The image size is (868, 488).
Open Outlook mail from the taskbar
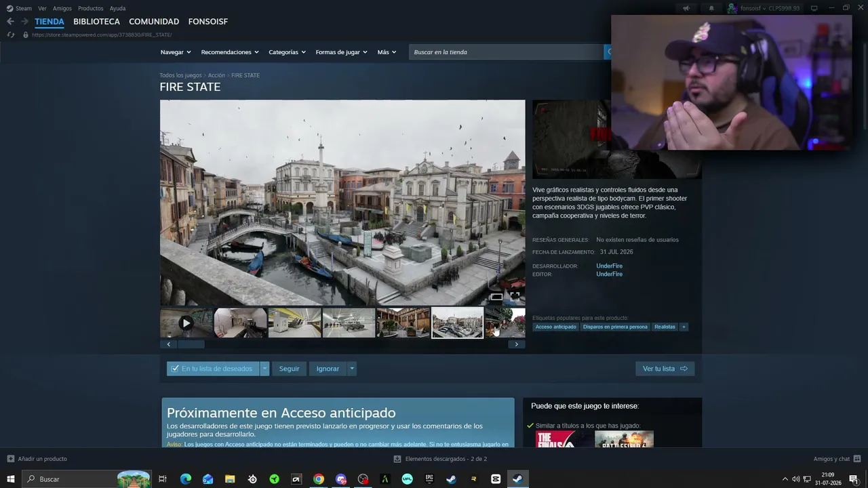pos(208,479)
